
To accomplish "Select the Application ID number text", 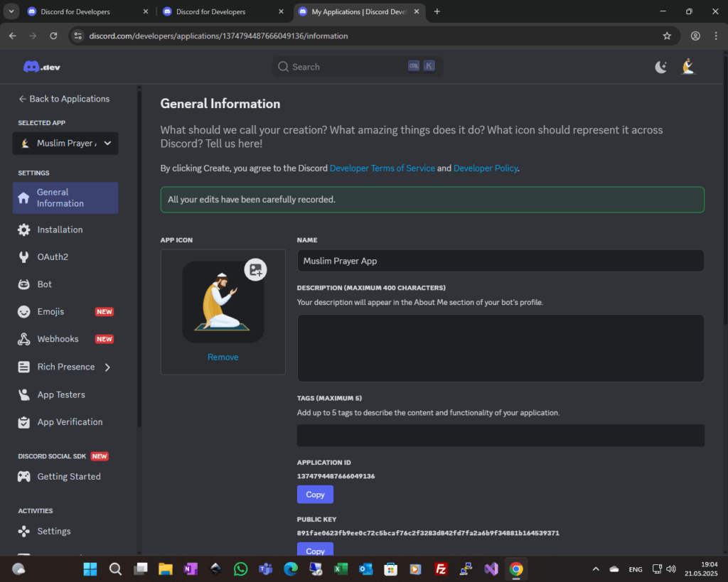I will 336,476.
